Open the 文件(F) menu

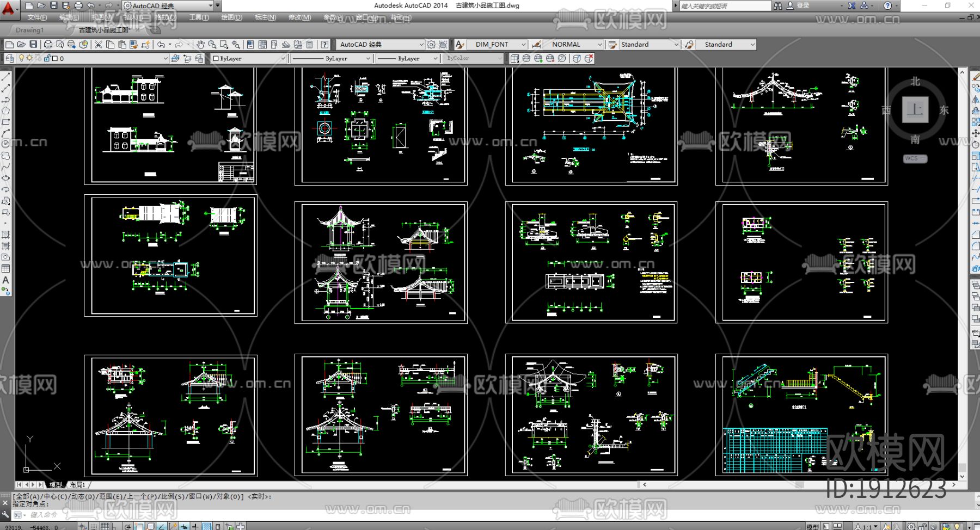(x=37, y=17)
